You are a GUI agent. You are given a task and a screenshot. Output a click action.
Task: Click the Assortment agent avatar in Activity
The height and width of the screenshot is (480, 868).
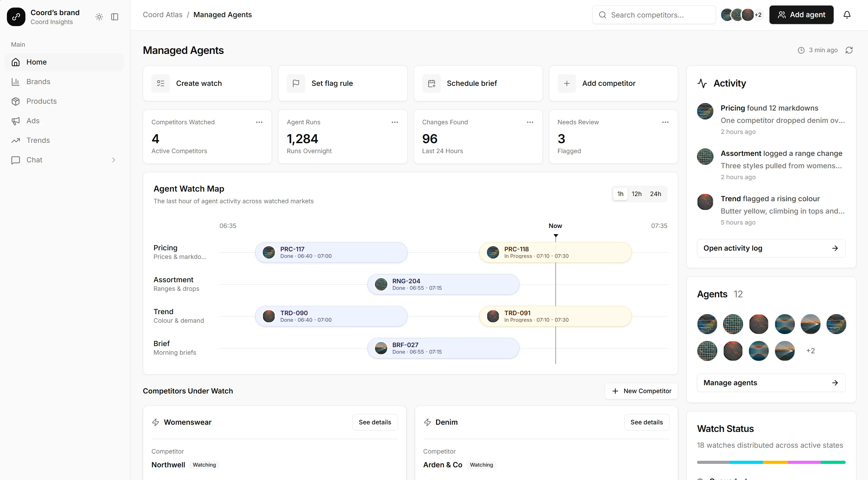point(705,157)
